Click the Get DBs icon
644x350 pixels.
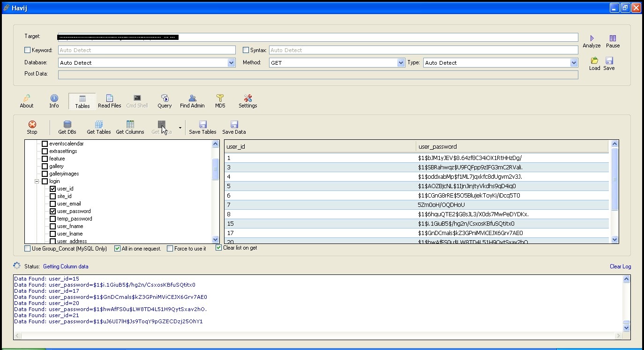tap(67, 124)
